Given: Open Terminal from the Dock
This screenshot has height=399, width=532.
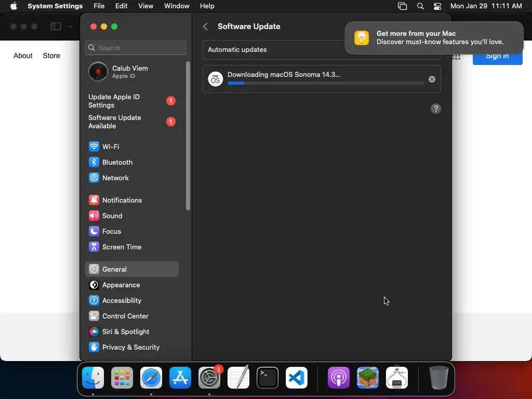Looking at the screenshot, I should click(268, 378).
